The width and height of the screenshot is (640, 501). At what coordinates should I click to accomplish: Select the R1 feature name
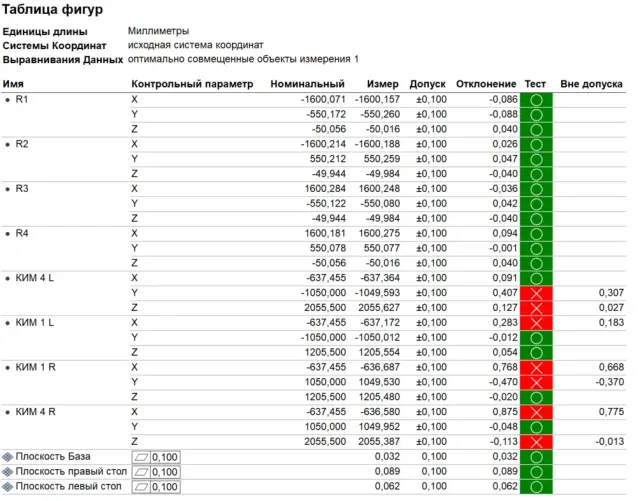coord(22,100)
